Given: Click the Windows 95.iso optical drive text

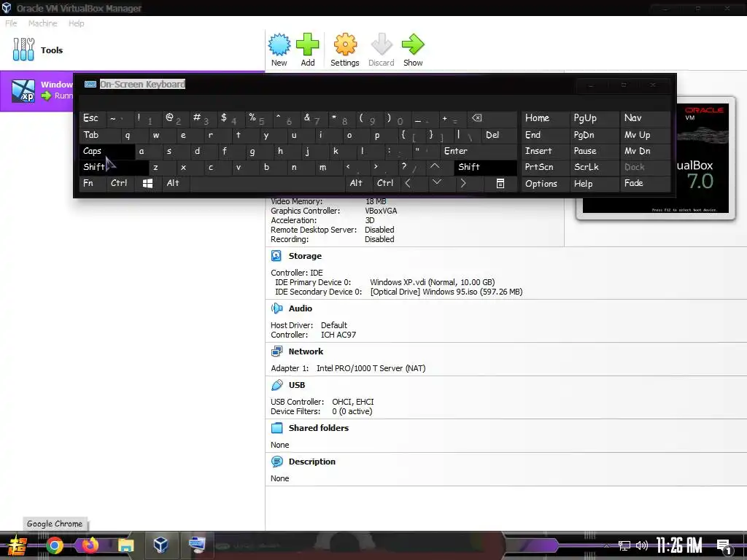Looking at the screenshot, I should click(446, 292).
